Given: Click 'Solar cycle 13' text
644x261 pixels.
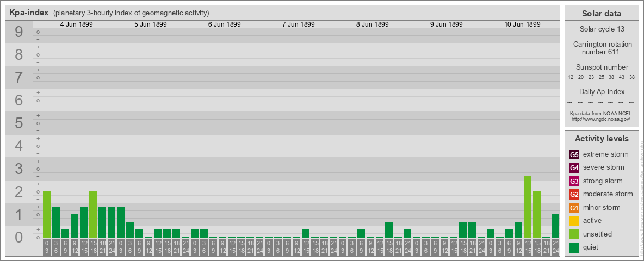Looking at the screenshot, I should coord(601,29).
